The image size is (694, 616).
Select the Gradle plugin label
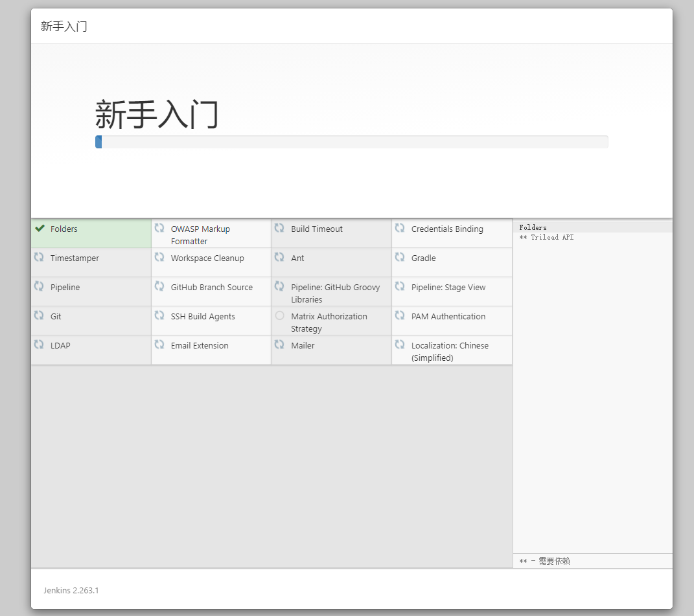click(424, 258)
